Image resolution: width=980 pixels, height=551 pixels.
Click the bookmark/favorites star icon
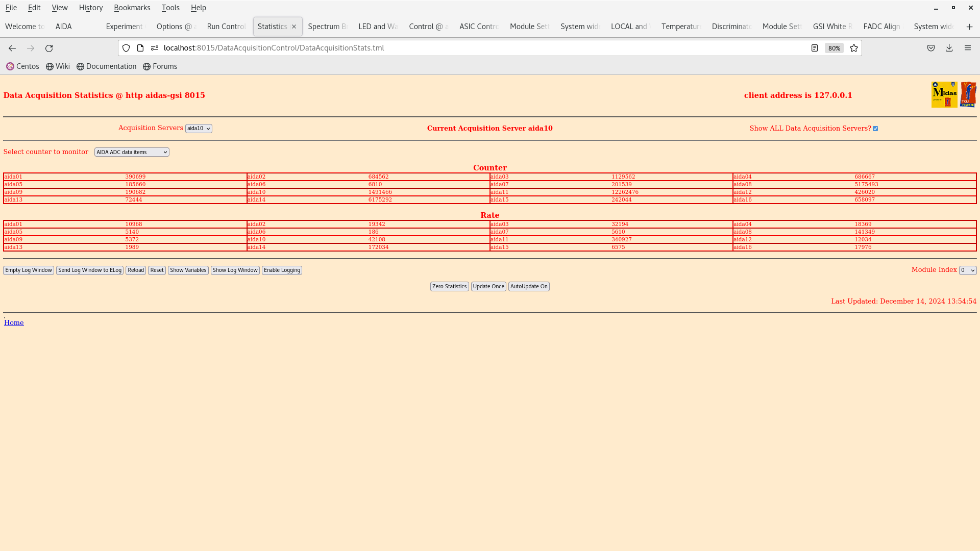[854, 48]
